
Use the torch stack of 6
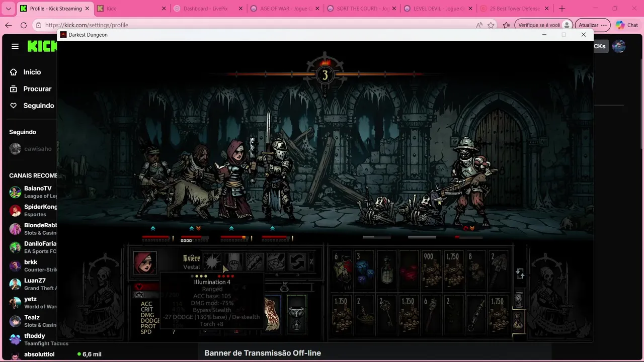(431, 314)
